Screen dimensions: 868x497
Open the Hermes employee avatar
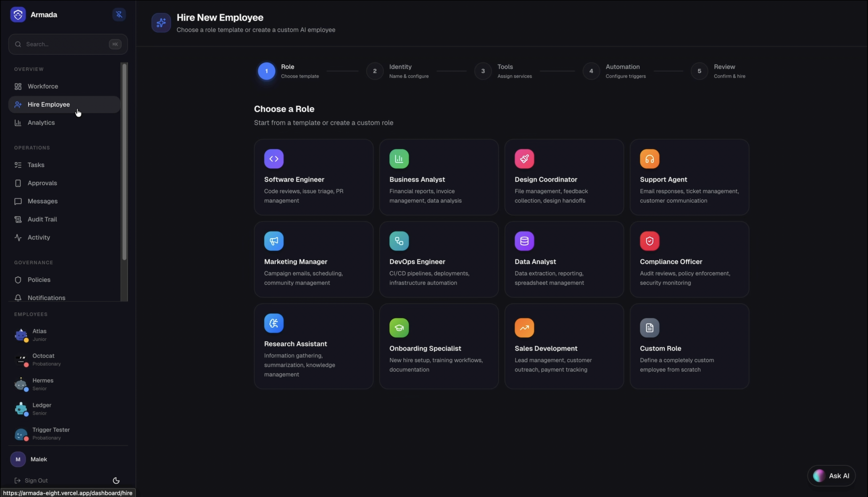point(21,384)
